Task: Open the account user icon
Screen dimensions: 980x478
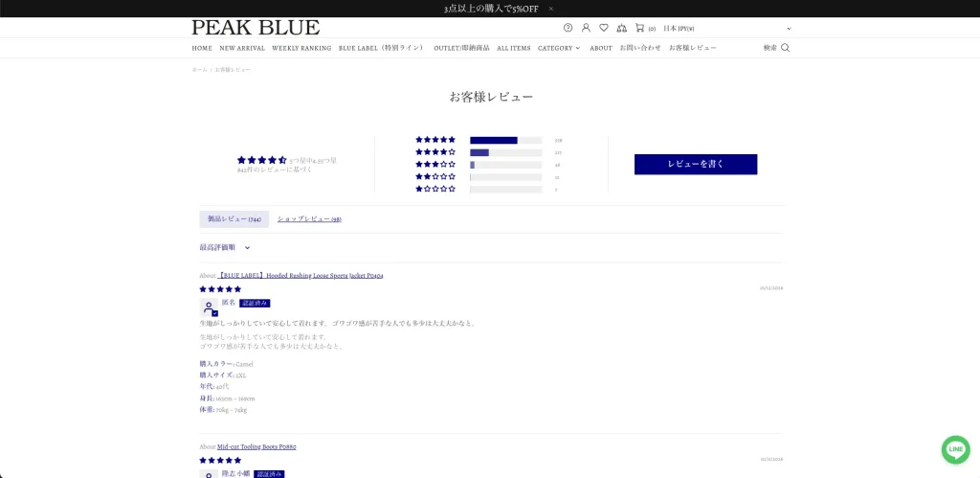Action: coord(586,28)
